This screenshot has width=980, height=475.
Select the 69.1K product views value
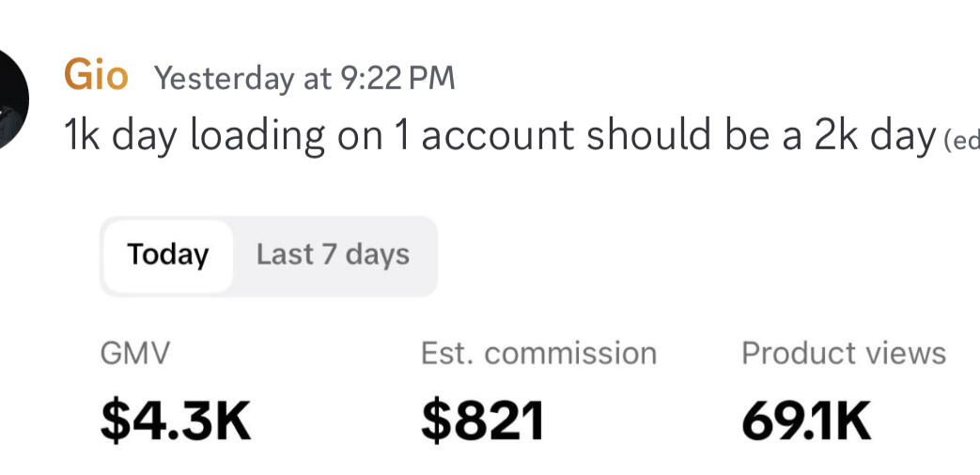[x=806, y=421]
